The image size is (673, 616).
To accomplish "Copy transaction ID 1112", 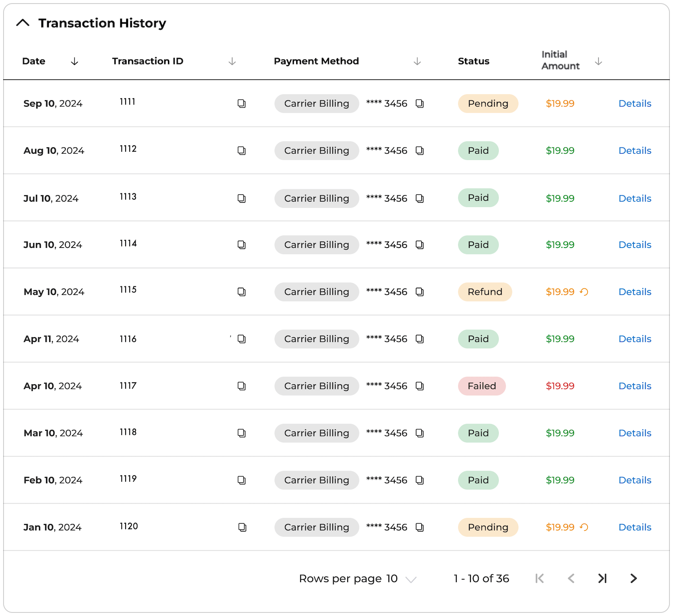I will coord(241,151).
